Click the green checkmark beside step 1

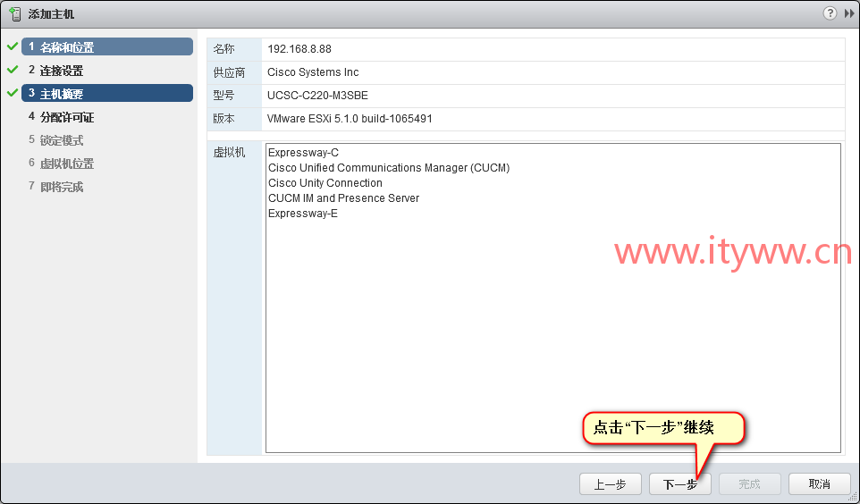click(13, 46)
